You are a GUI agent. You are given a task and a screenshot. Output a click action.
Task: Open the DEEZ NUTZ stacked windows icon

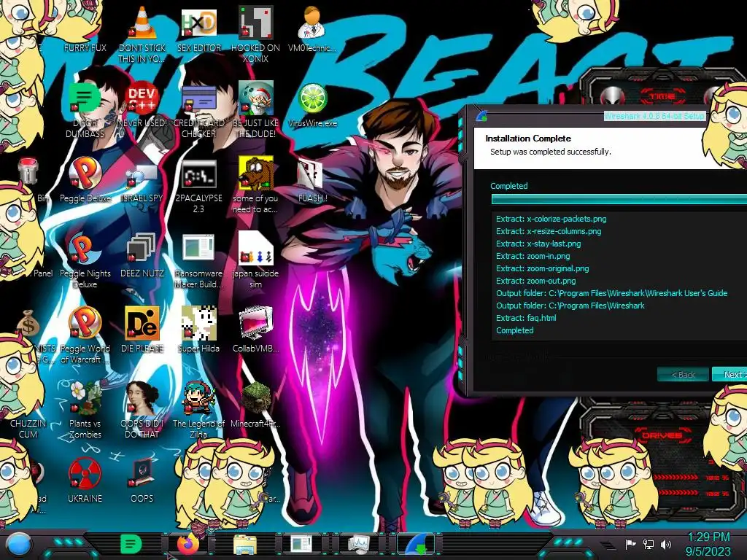[x=142, y=249]
